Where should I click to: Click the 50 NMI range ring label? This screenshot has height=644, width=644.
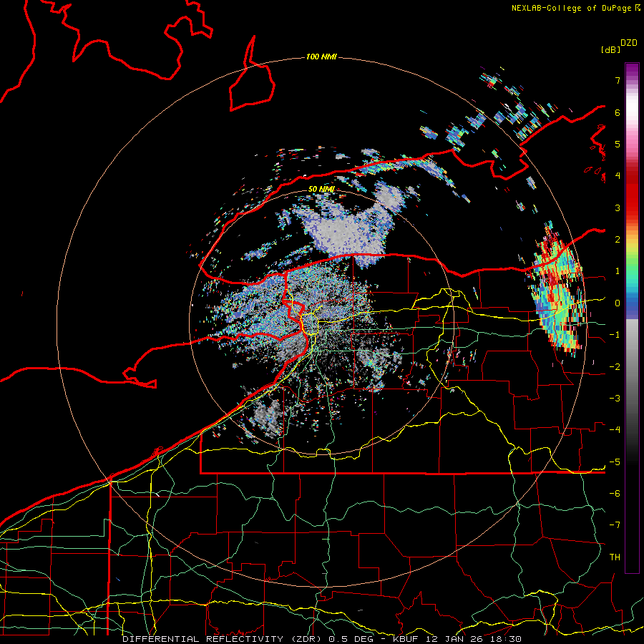321,189
